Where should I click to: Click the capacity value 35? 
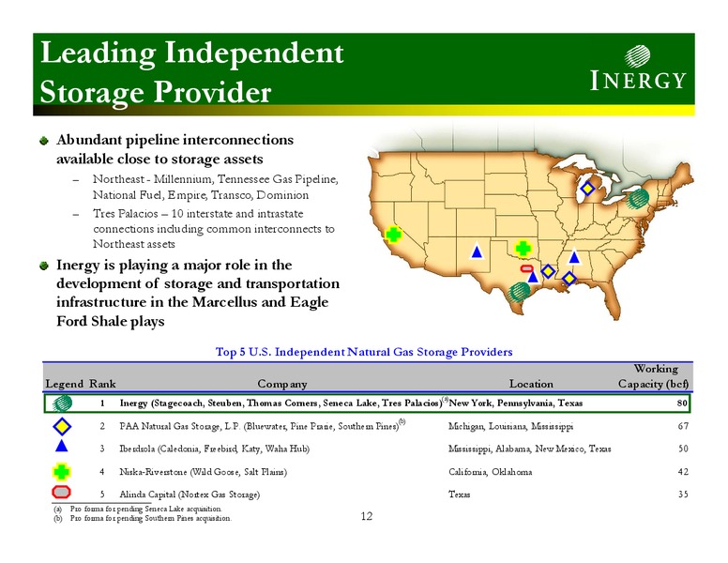tap(683, 495)
